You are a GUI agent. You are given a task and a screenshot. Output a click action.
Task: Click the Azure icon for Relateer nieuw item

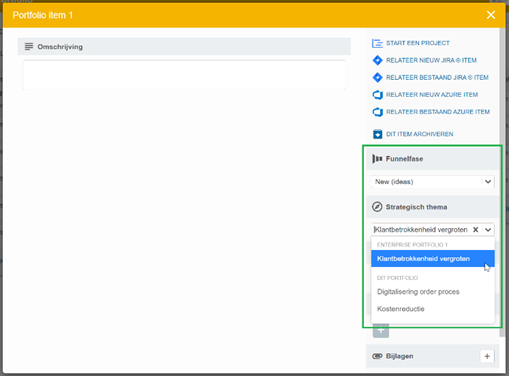(x=377, y=95)
